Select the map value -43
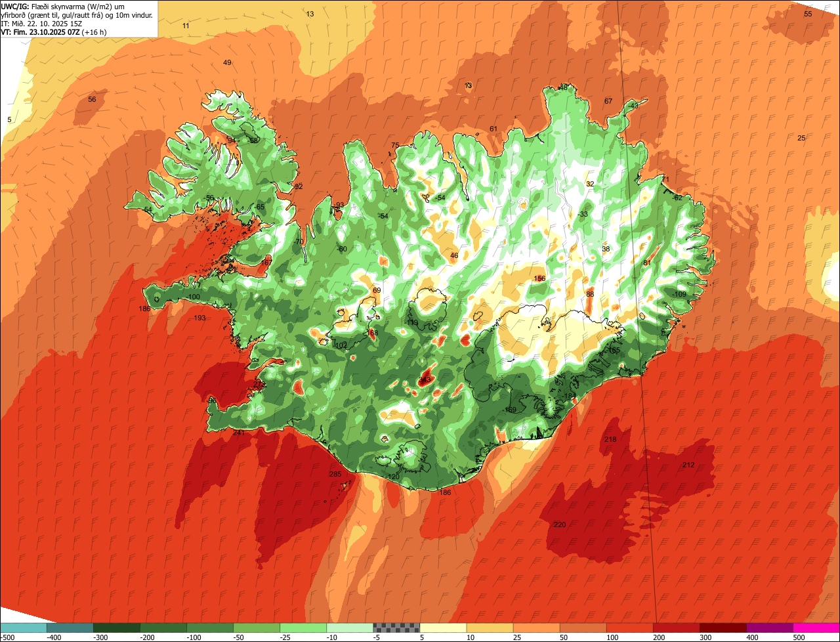Viewport: 840px width, 642px height. coord(633,106)
